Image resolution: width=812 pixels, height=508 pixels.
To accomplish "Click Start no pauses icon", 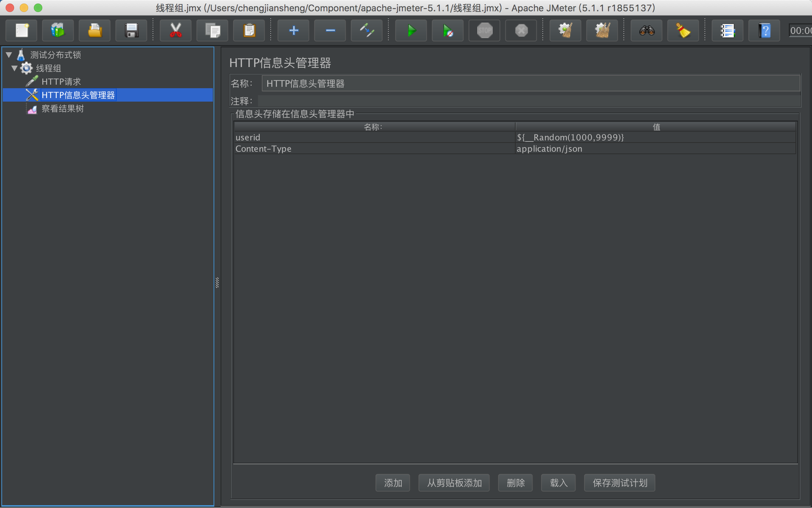I will [x=448, y=31].
